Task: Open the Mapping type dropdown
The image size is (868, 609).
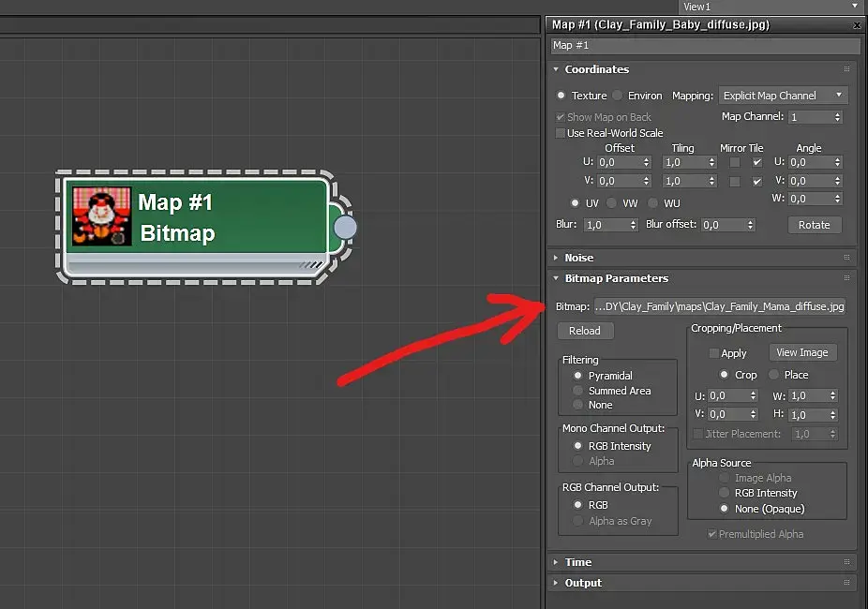Action: [x=783, y=96]
